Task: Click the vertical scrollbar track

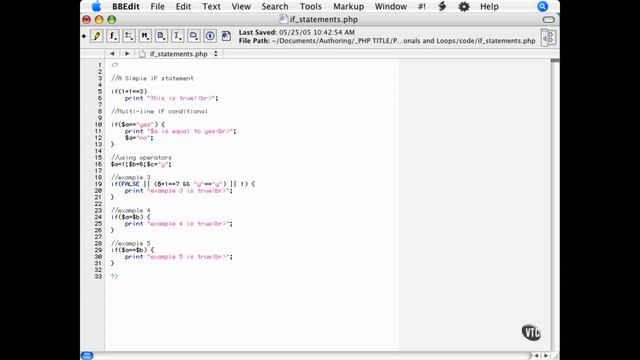Action: click(555, 204)
